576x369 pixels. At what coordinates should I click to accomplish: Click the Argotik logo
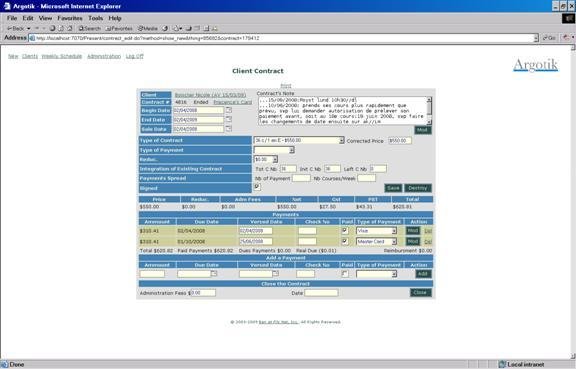(x=535, y=65)
